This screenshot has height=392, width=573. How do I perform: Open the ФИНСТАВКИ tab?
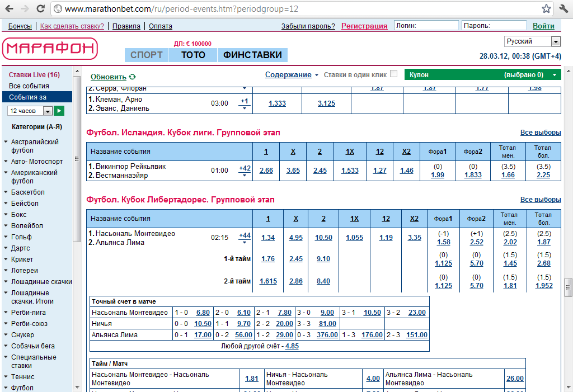coord(252,55)
